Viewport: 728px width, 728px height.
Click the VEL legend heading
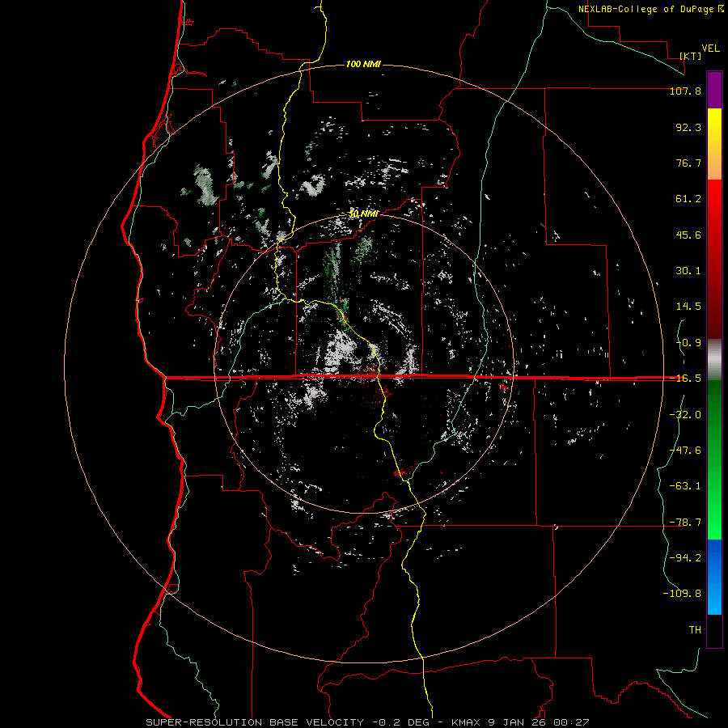click(x=710, y=49)
